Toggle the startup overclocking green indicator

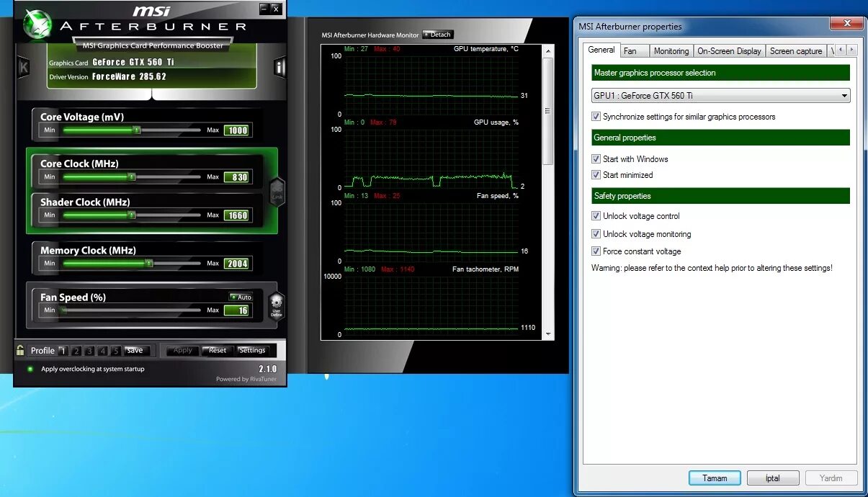30,369
